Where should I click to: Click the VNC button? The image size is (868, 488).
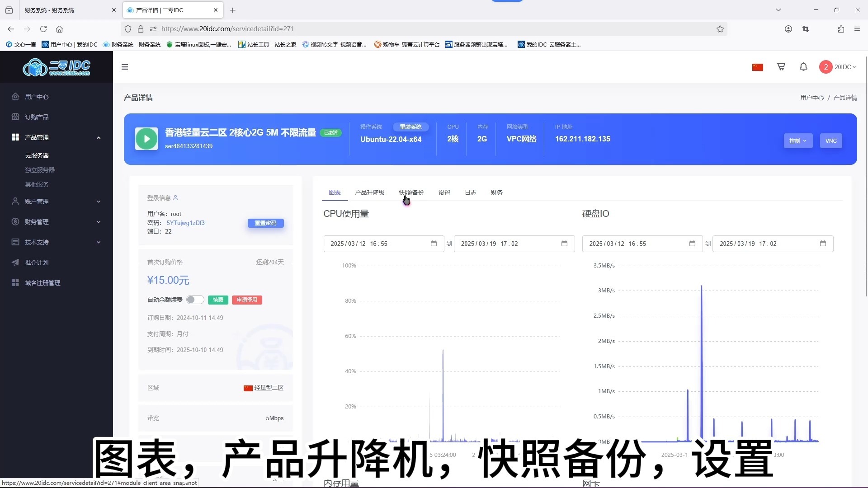pyautogui.click(x=831, y=141)
